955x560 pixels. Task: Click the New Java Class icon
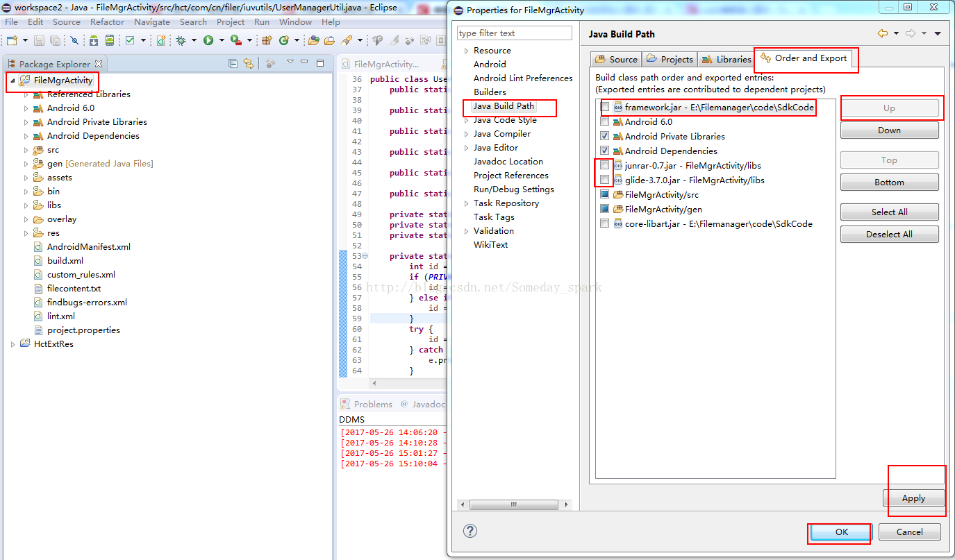pyautogui.click(x=284, y=41)
